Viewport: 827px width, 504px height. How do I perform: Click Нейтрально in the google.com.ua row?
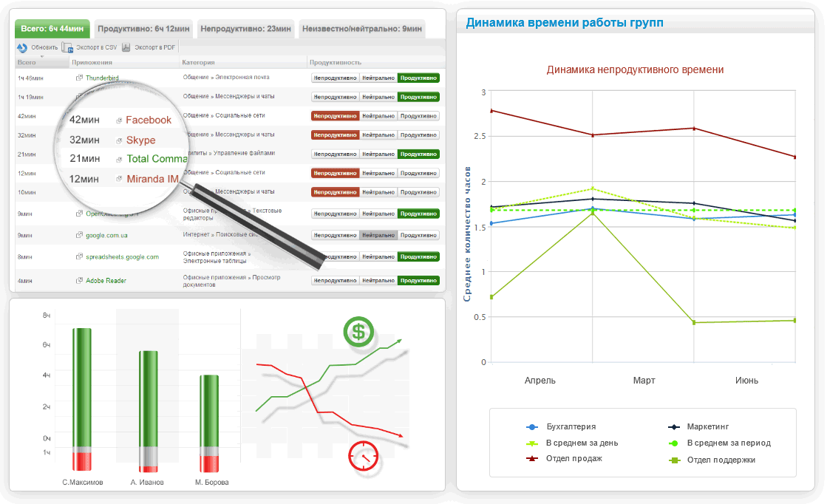(x=378, y=235)
